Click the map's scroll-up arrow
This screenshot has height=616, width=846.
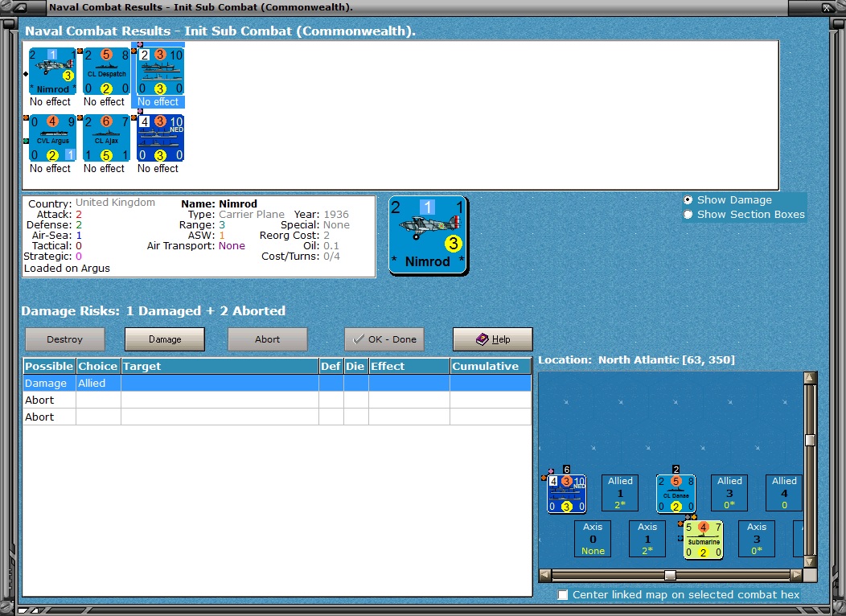[x=810, y=378]
